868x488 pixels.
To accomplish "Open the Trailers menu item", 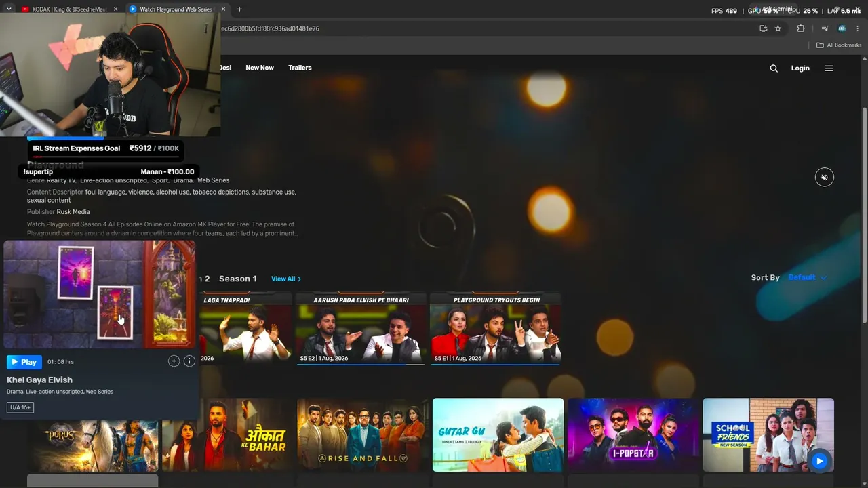I will 300,68.
